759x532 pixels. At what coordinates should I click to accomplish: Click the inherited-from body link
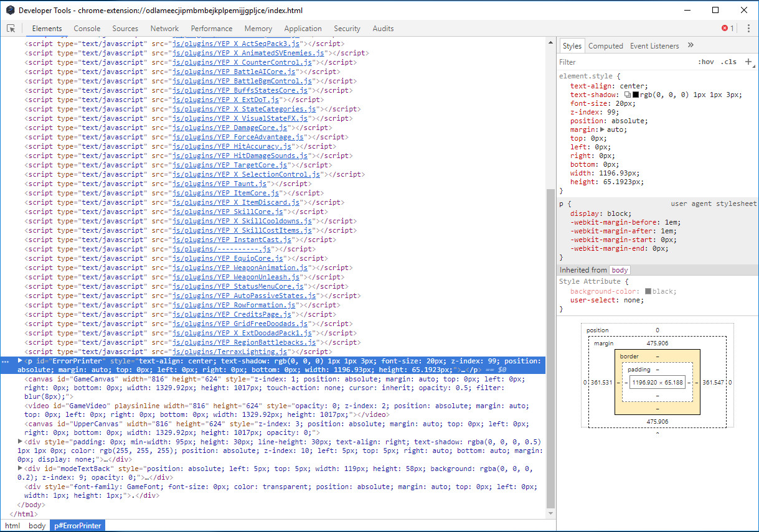pos(620,270)
